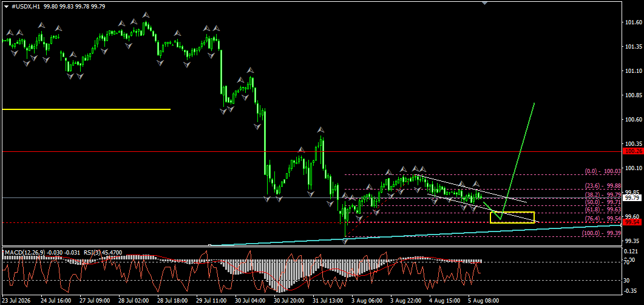Click the 100.85 price scale label

pos(632,96)
